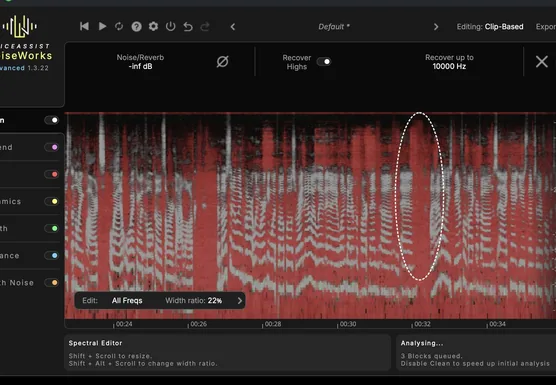Screen dimensions: 556x385
Task: Redo with the redo arrow icon
Action: click(x=205, y=27)
